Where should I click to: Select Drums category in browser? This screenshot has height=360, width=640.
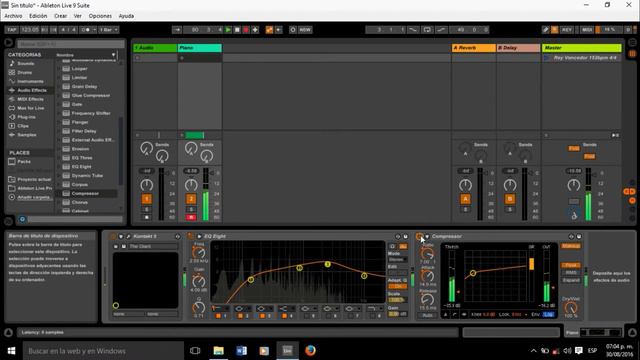click(x=24, y=72)
